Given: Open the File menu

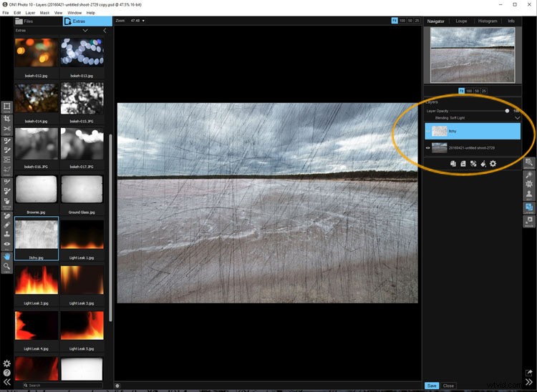Looking at the screenshot, I should 6,13.
